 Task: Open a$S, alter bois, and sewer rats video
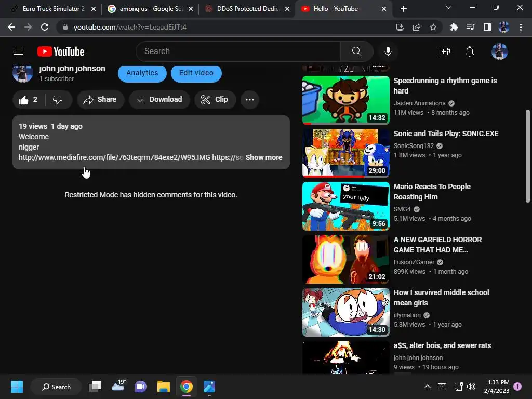click(442, 345)
